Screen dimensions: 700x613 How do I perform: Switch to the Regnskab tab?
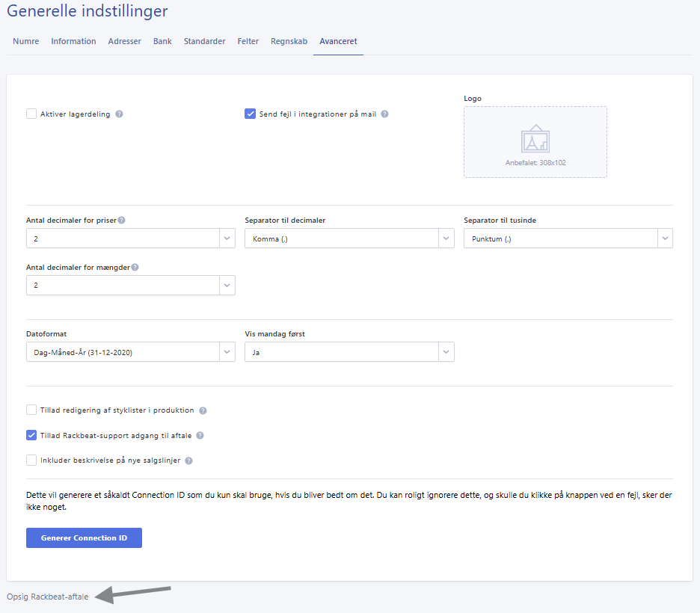289,41
